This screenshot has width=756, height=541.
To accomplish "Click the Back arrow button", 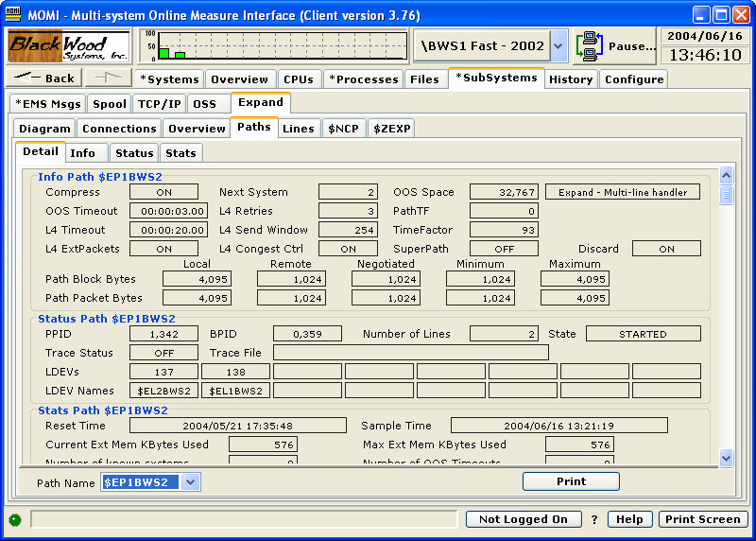I will pyautogui.click(x=45, y=79).
